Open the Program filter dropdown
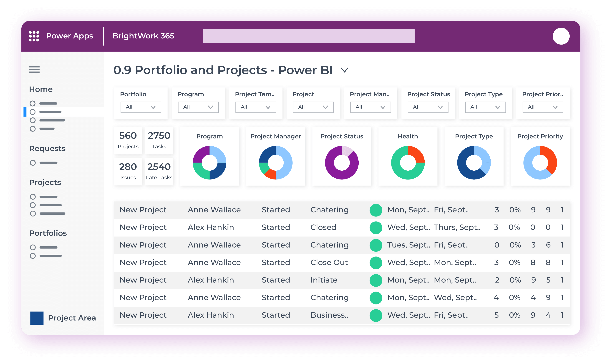This screenshot has height=364, width=610. (x=198, y=107)
